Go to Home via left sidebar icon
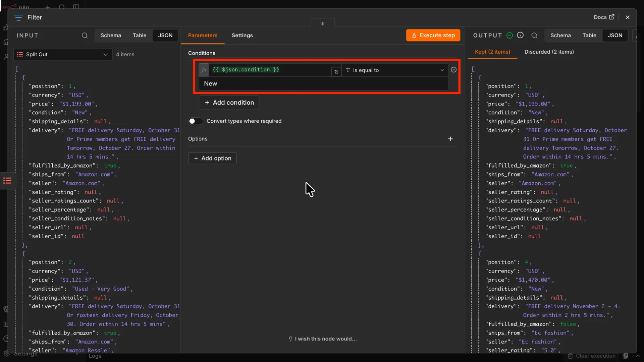 (x=5, y=42)
